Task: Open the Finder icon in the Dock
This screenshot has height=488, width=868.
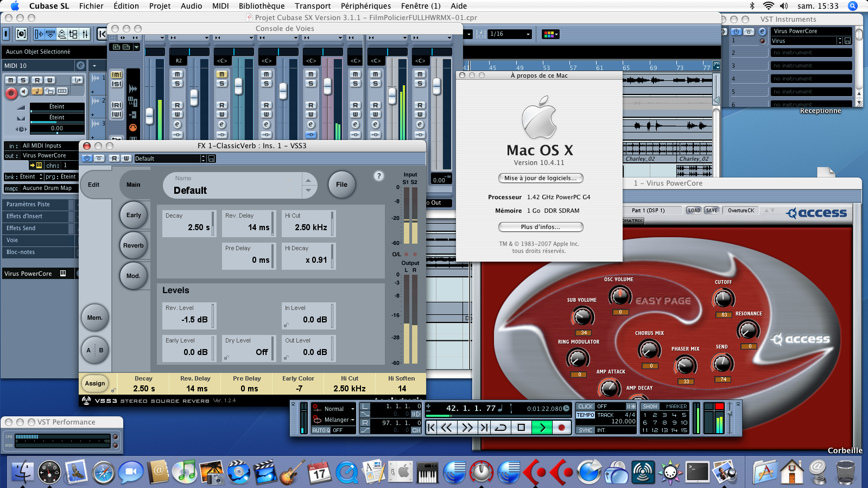Action: click(22, 472)
